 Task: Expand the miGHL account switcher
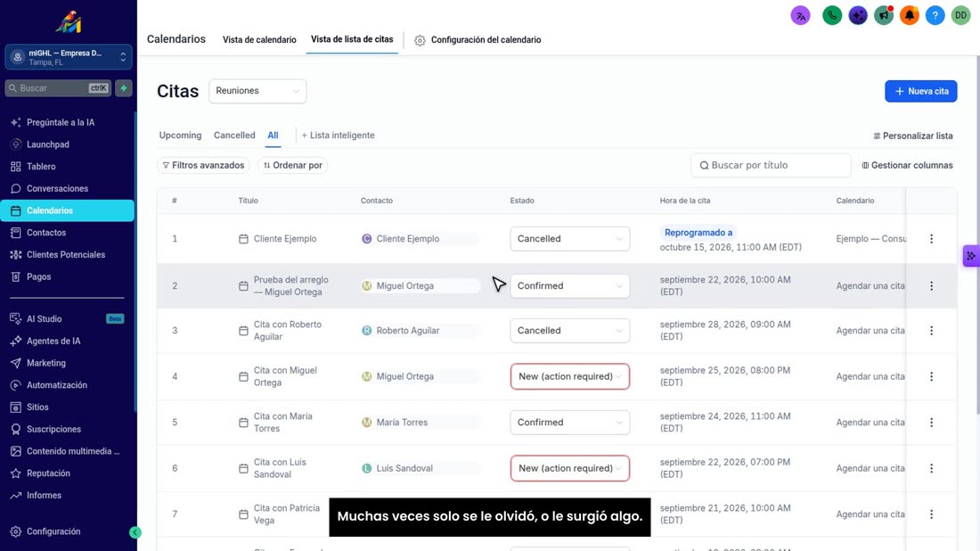[69, 58]
